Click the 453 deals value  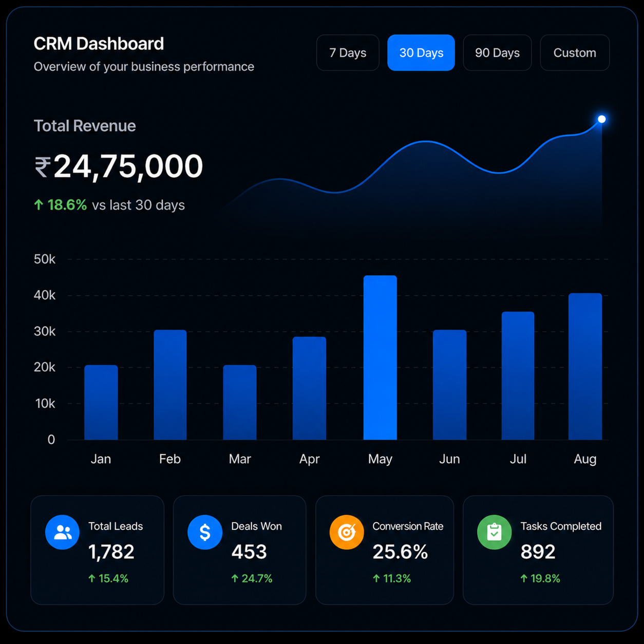[x=249, y=552]
